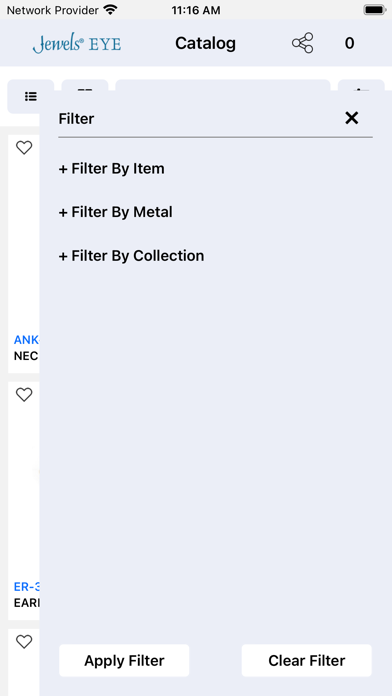Toggle the heart on the ER-3 earring item
This screenshot has width=392, height=696.
pyautogui.click(x=24, y=395)
